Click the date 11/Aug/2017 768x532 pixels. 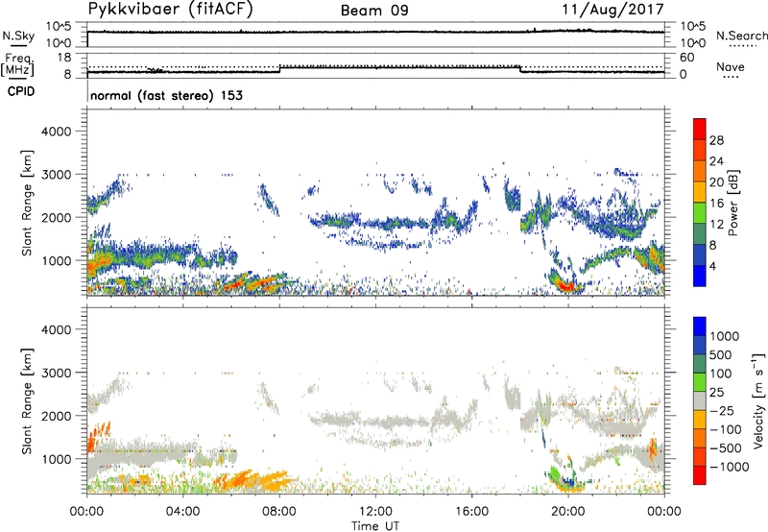tap(612, 9)
